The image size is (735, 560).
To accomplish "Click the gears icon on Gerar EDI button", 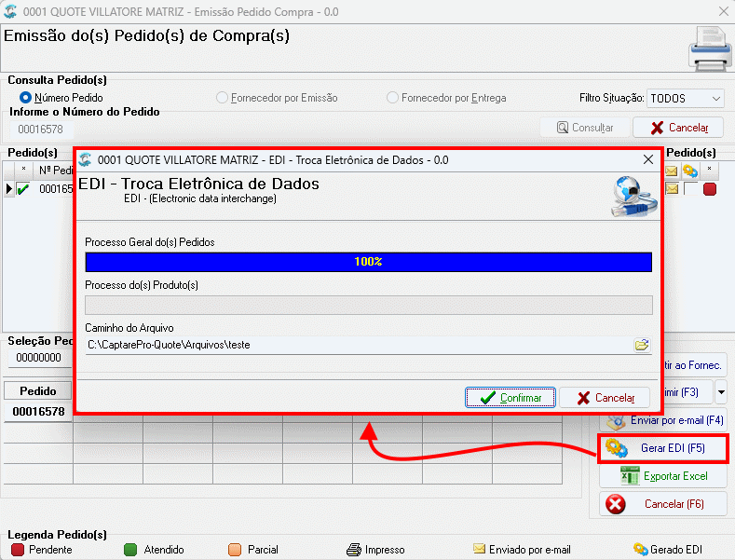I will click(616, 448).
